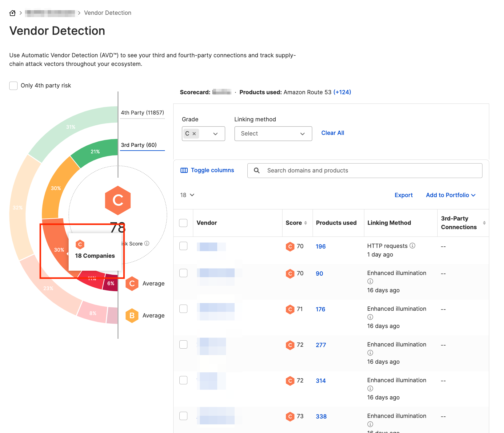Select the green 21% 3rd-party chart segment

click(95, 152)
